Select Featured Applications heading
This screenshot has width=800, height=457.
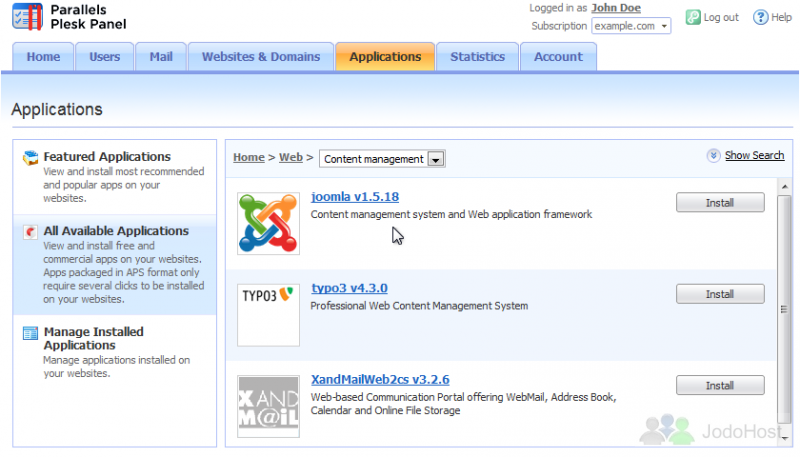click(x=107, y=157)
